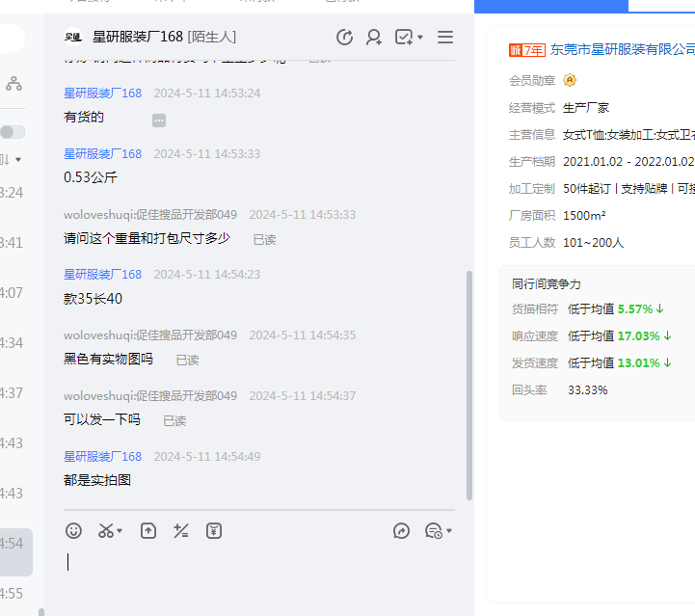Viewport: 695px width, 616px height.
Task: Click the hierarchy icon in left sidebar
Action: click(x=13, y=84)
